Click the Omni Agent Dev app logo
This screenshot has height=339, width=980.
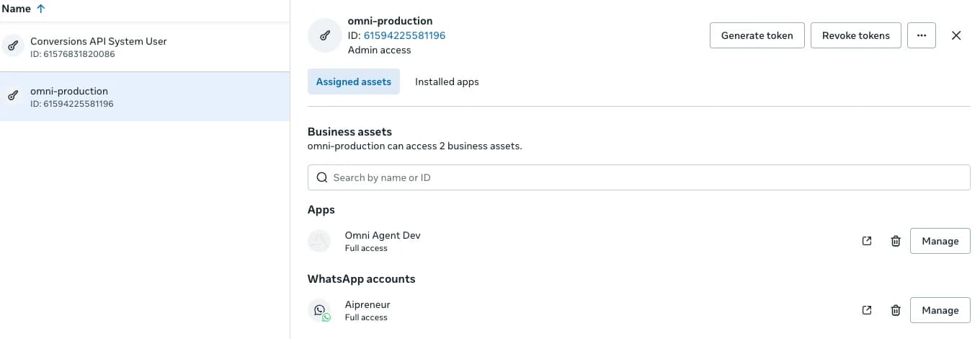pyautogui.click(x=319, y=241)
